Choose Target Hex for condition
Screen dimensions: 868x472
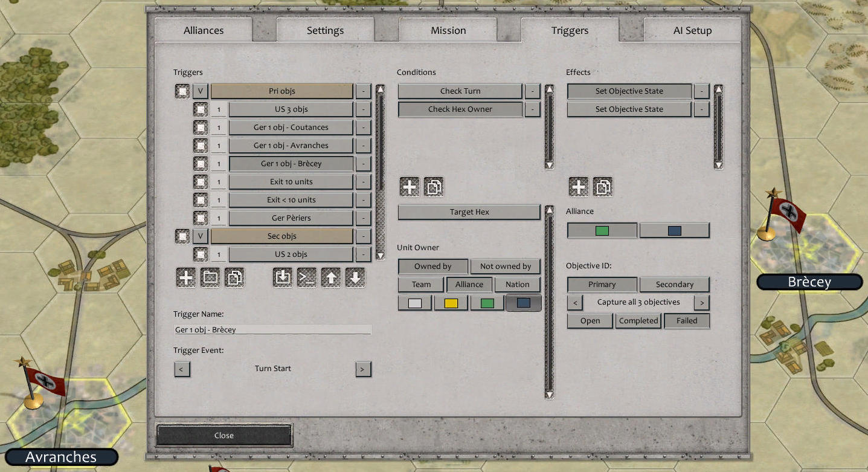(469, 212)
